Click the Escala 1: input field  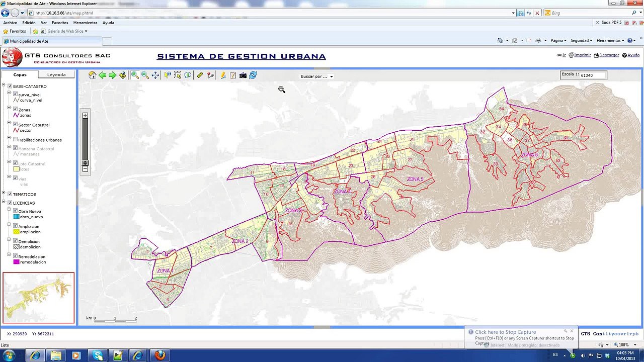click(x=593, y=75)
